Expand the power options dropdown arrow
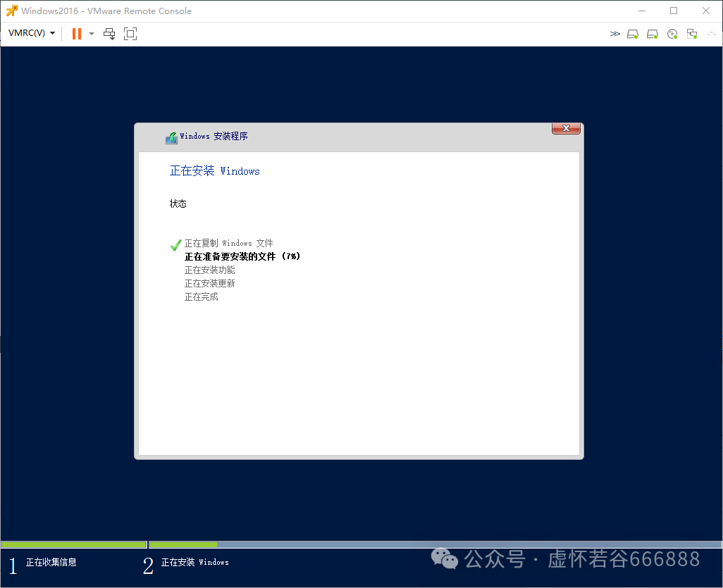 pyautogui.click(x=92, y=34)
